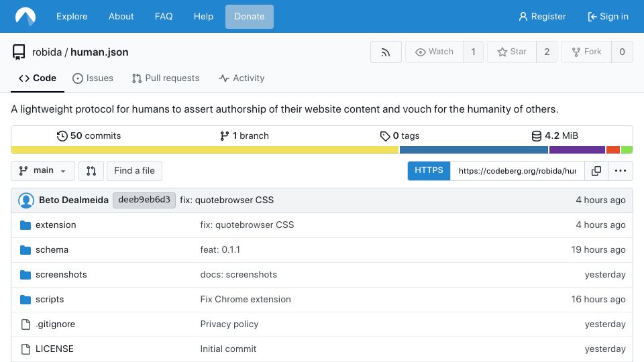Image resolution: width=644 pixels, height=362 pixels.
Task: Click the Donate button
Action: (250, 16)
